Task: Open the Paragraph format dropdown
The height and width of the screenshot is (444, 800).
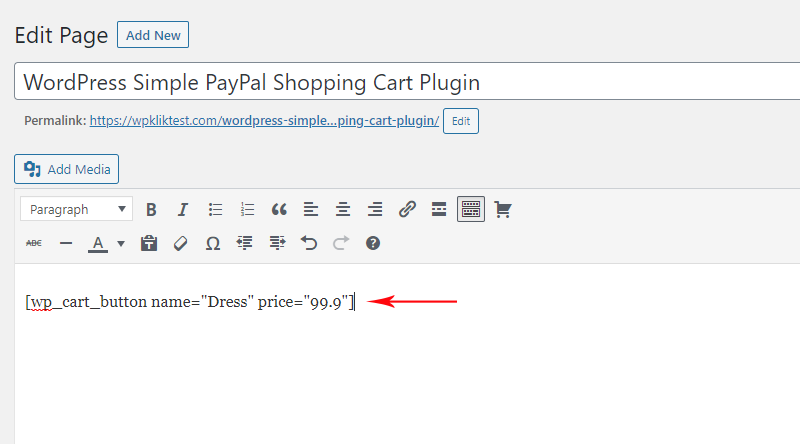Action: pyautogui.click(x=77, y=209)
